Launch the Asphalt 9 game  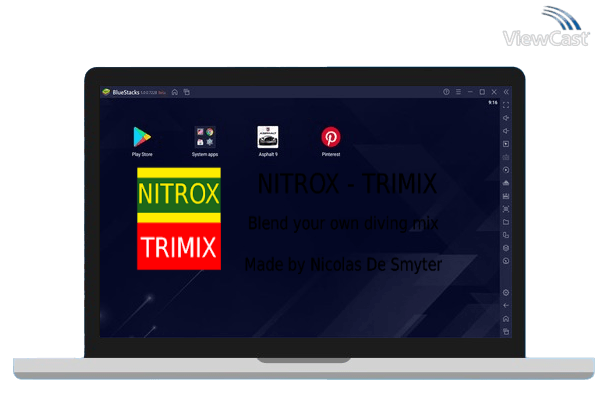(268, 137)
